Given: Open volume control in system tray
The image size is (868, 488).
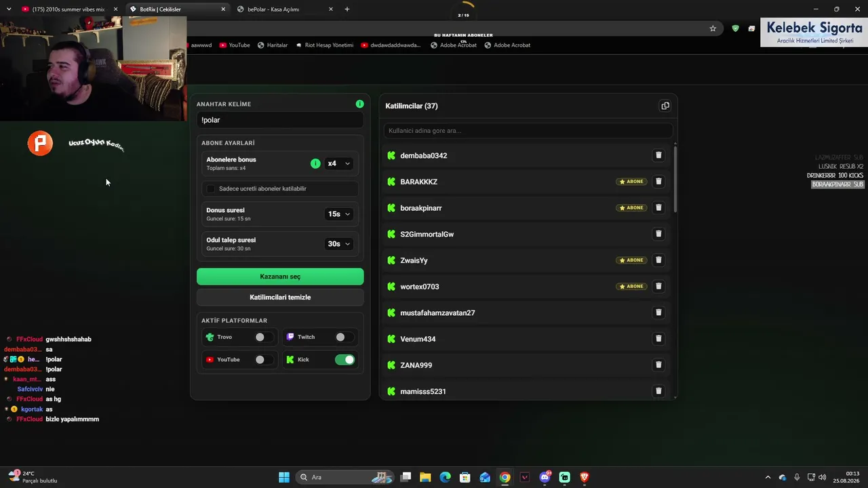Looking at the screenshot, I should click(x=822, y=477).
